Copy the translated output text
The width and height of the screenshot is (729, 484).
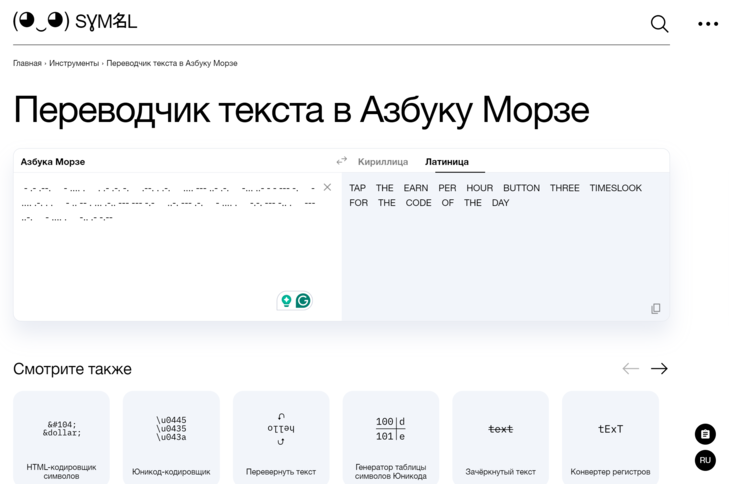coord(656,309)
